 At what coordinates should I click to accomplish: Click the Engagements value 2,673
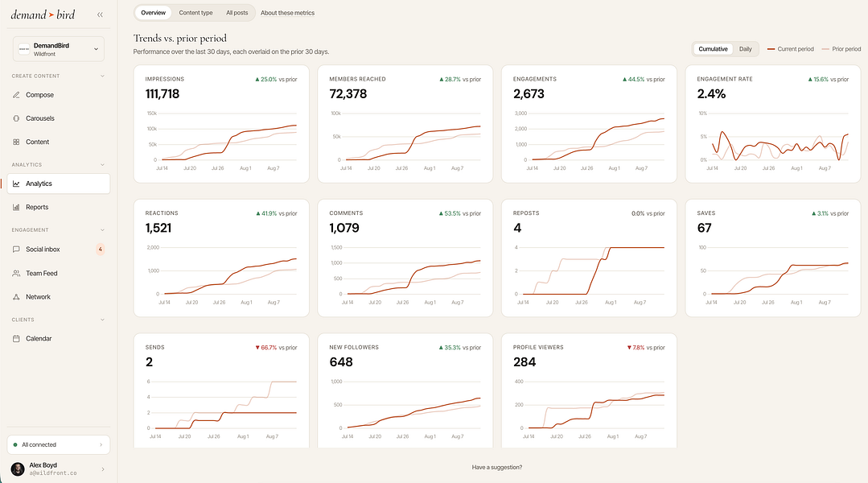point(529,94)
